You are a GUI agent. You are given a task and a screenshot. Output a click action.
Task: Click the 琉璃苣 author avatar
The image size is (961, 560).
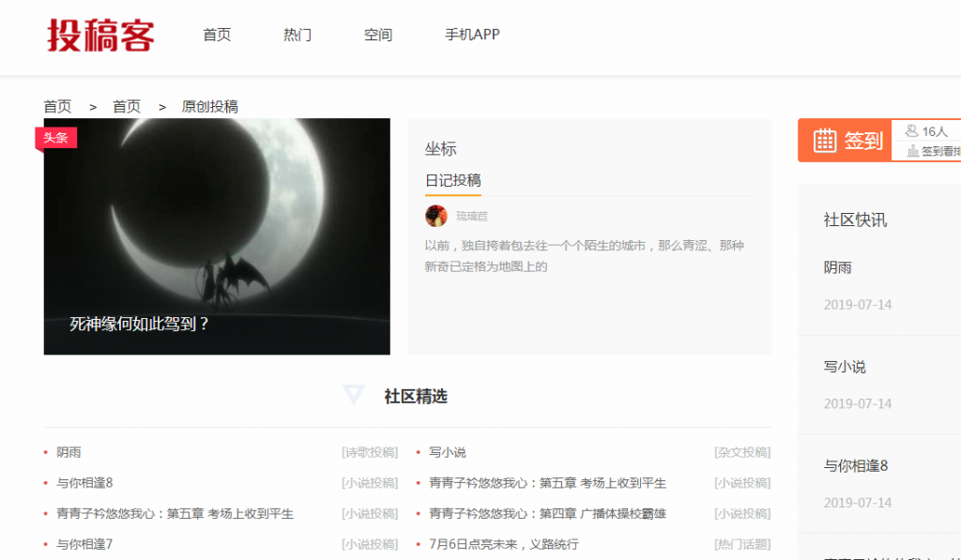(x=435, y=216)
